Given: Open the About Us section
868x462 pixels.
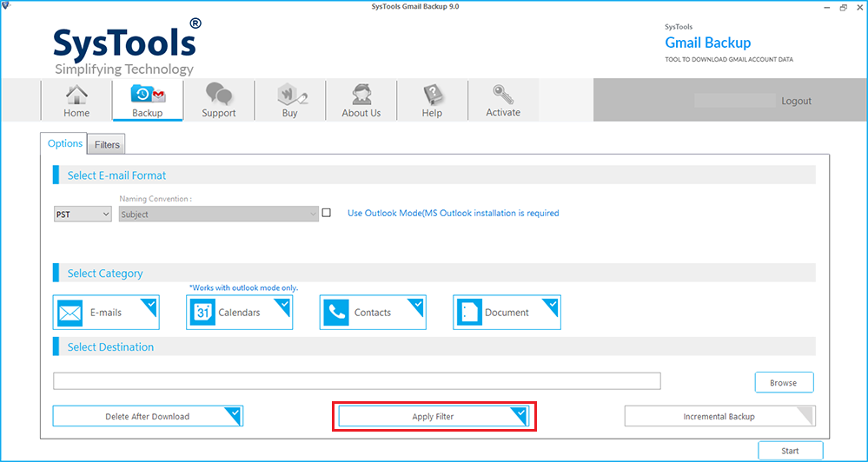Looking at the screenshot, I should pyautogui.click(x=361, y=100).
